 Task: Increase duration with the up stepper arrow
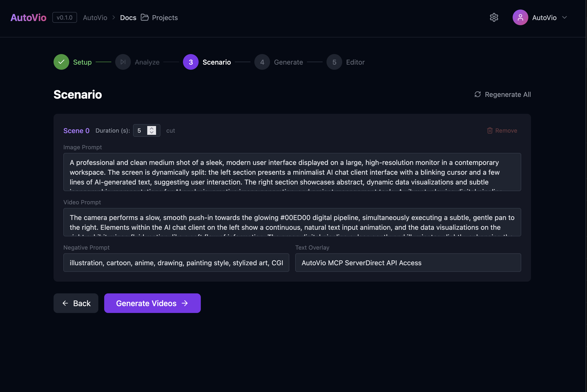(x=152, y=128)
